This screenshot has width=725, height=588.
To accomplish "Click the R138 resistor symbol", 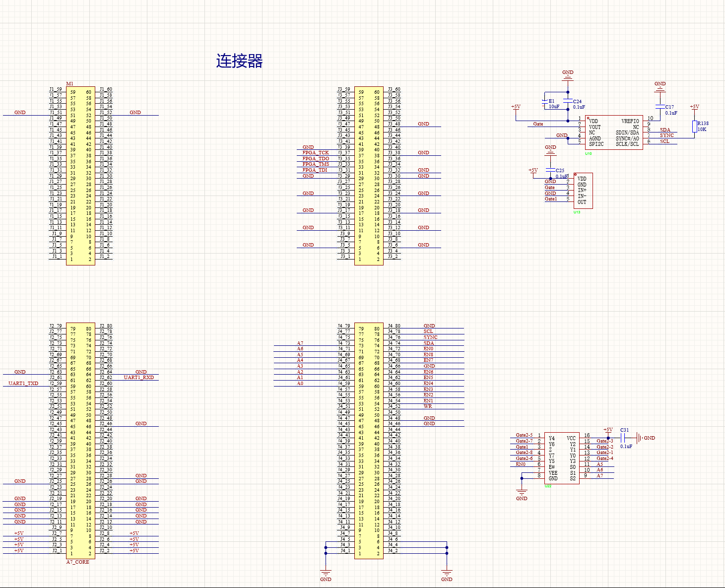I will [x=695, y=127].
